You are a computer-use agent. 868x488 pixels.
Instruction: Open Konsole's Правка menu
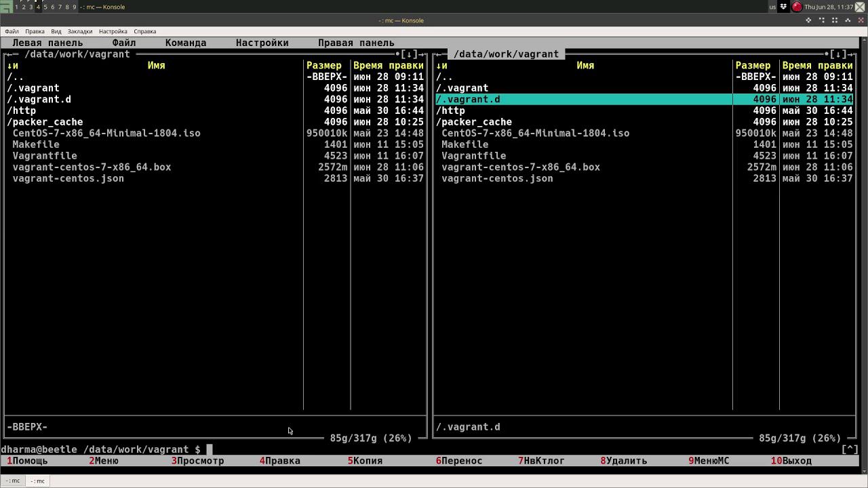click(x=35, y=31)
